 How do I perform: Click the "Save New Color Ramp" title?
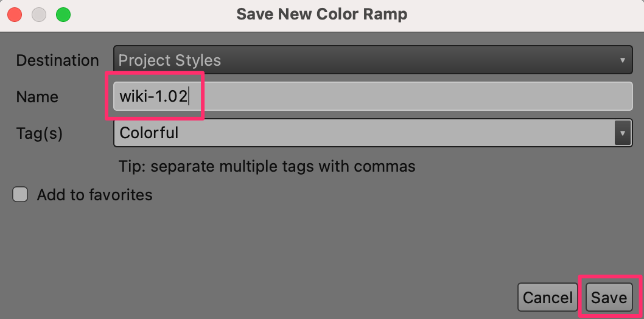(321, 14)
